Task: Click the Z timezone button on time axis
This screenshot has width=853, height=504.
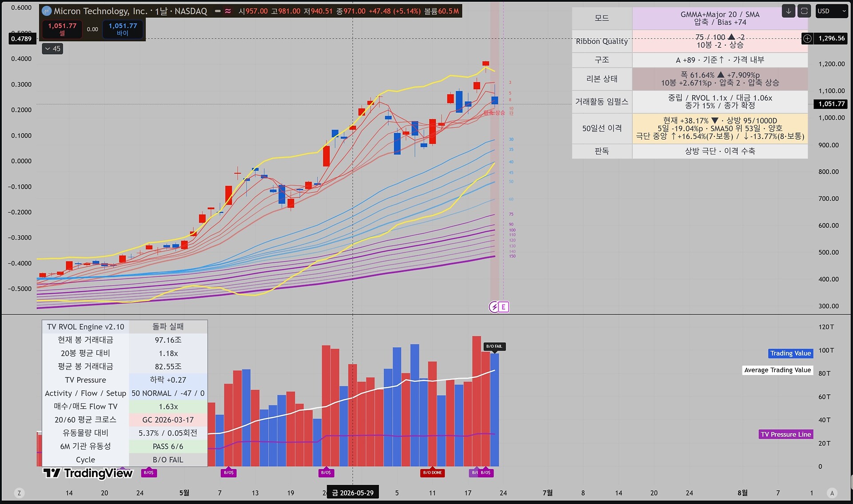Action: point(19,493)
